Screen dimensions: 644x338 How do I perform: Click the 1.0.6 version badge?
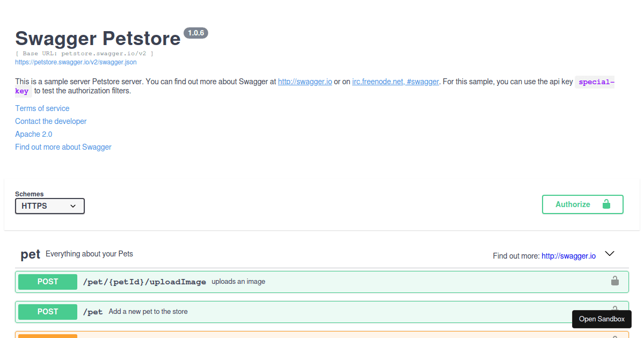196,33
